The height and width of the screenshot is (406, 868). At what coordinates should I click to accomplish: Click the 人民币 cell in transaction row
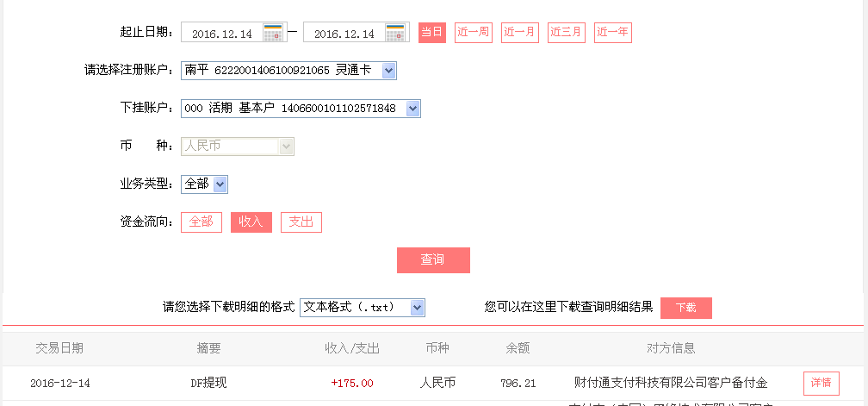point(437,384)
